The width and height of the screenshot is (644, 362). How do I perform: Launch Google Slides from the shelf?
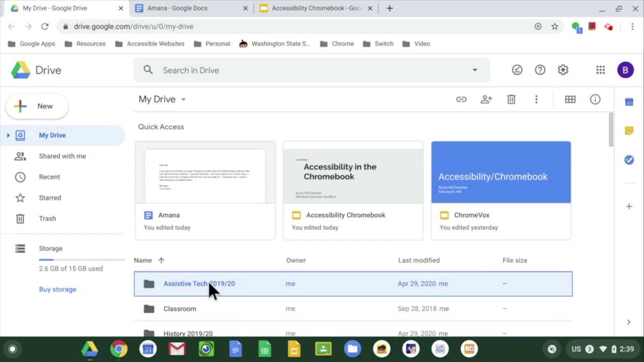coord(294,349)
